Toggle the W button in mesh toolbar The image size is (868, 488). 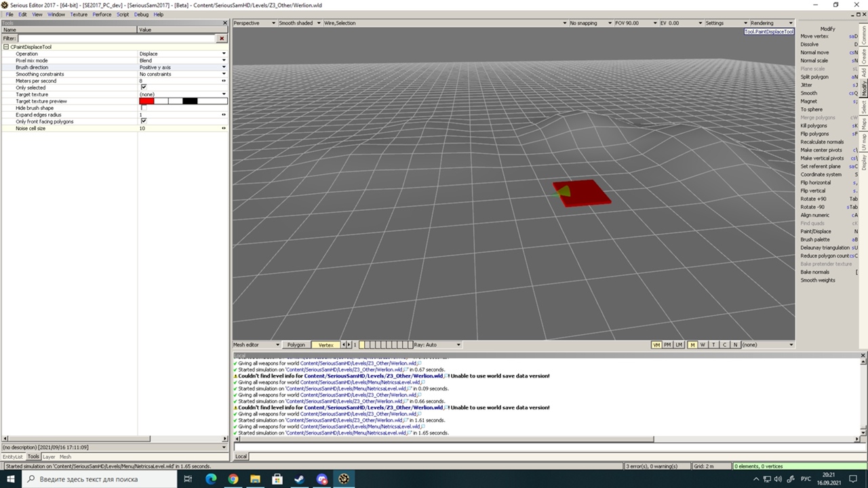tap(703, 345)
